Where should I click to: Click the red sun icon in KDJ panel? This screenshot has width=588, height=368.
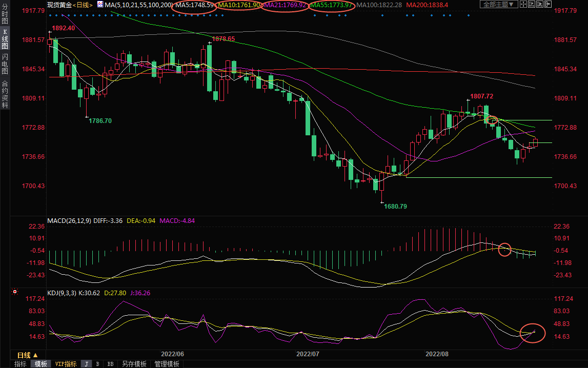click(15, 293)
